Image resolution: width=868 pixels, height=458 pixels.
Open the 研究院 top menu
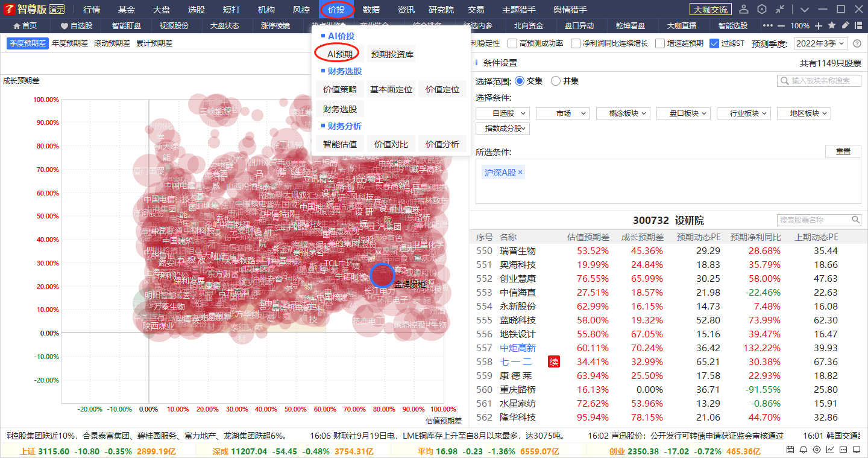[x=441, y=10]
